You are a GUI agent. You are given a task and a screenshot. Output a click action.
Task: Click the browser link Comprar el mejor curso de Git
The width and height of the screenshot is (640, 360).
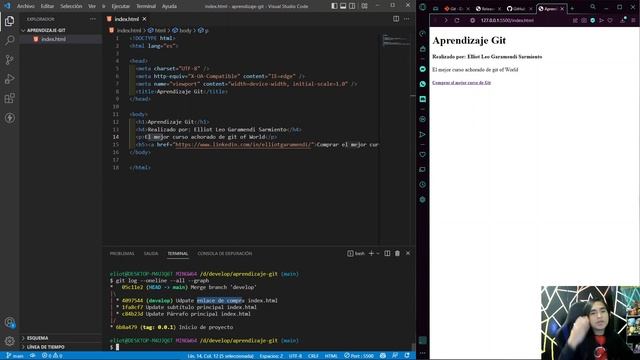coord(462,83)
